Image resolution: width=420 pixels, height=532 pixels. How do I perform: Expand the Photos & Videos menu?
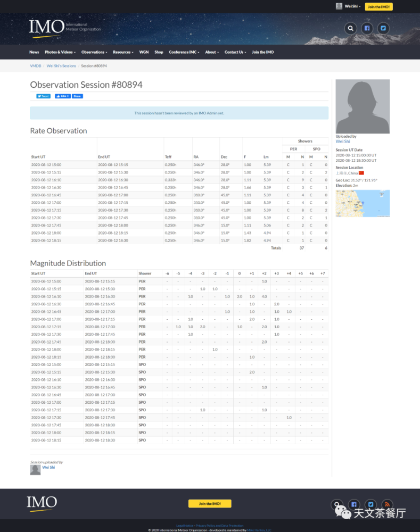(60, 52)
